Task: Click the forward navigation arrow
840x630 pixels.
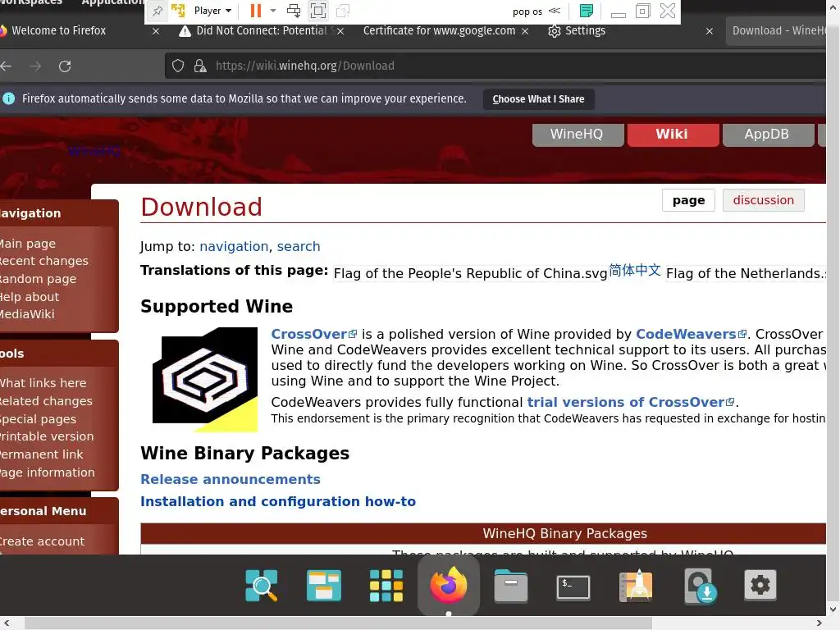Action: click(x=35, y=66)
